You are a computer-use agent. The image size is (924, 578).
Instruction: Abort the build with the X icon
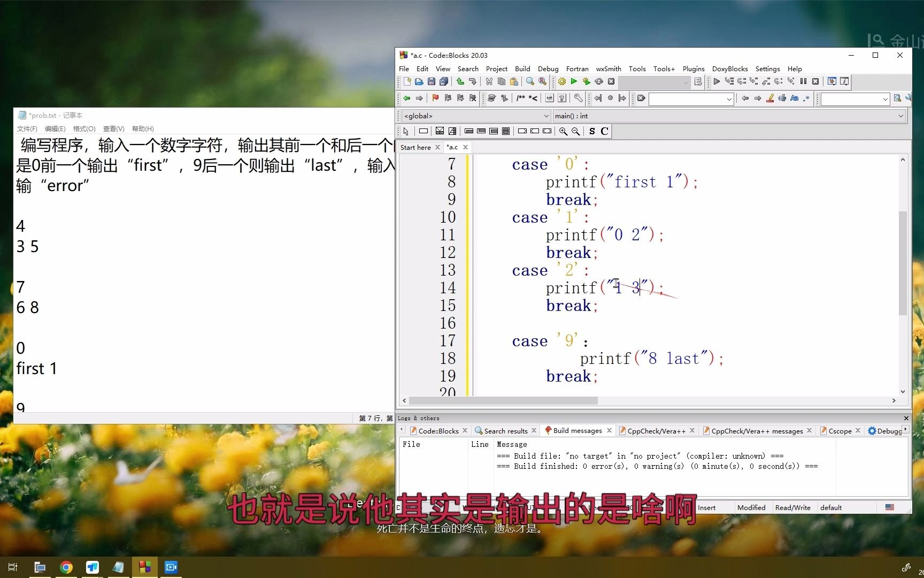pos(611,82)
